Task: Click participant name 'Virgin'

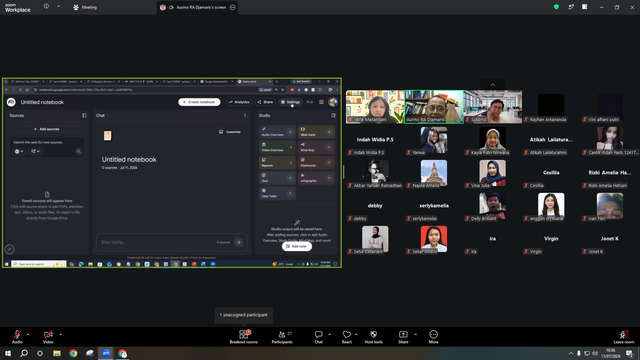Action: (551, 239)
